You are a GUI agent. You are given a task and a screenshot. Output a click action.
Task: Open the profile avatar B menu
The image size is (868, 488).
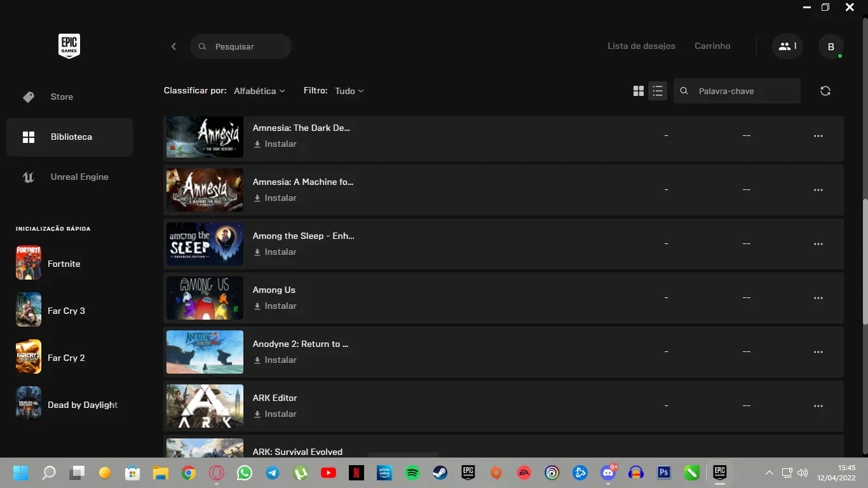pos(831,46)
